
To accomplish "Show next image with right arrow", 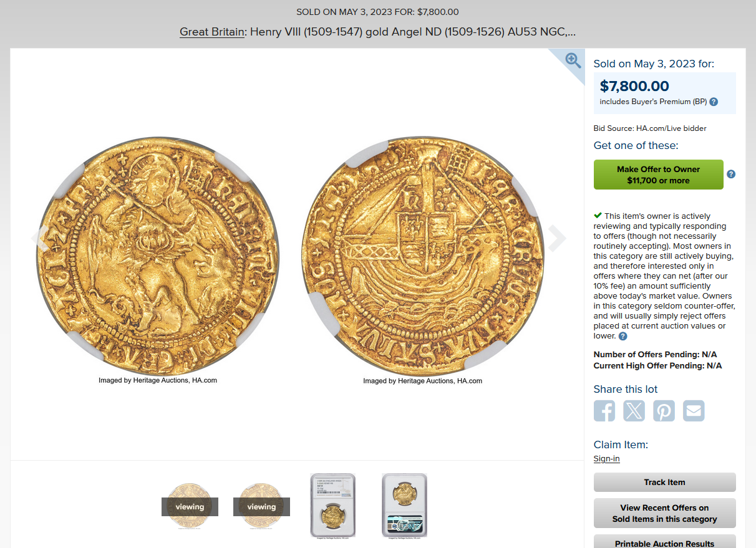I will click(x=557, y=238).
